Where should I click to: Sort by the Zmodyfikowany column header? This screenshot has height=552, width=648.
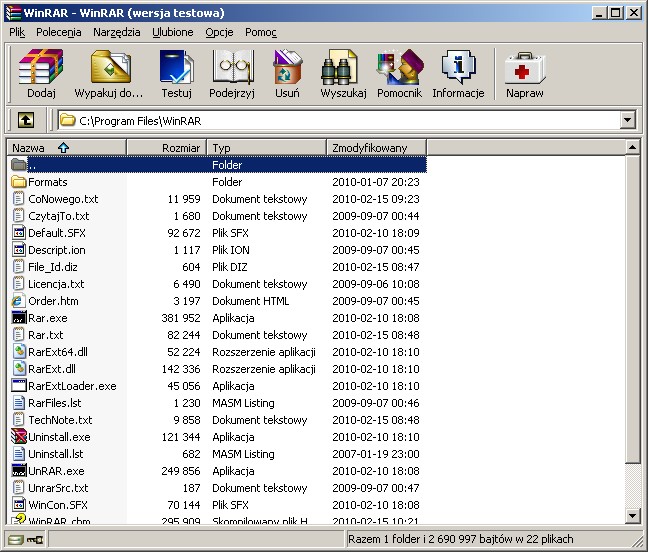[376, 148]
